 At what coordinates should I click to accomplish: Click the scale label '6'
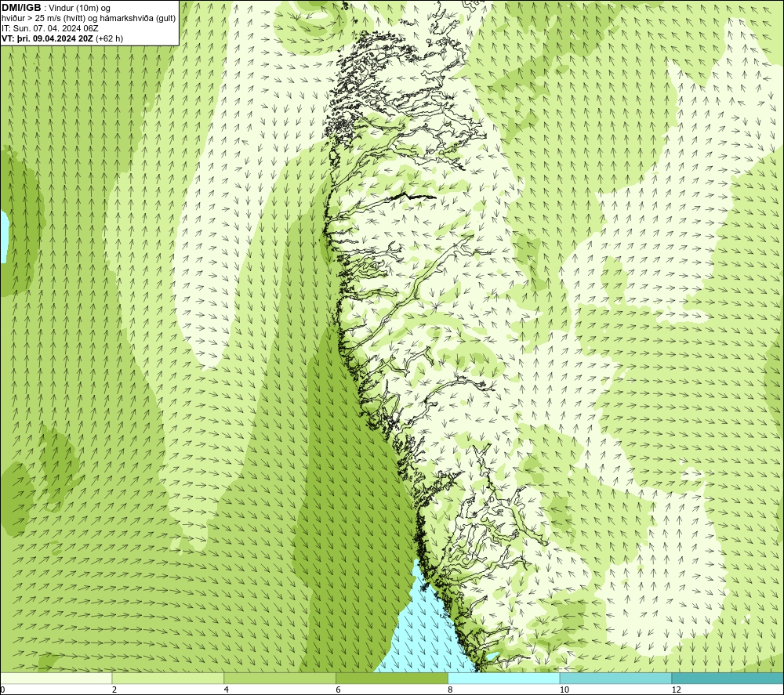coord(339,690)
